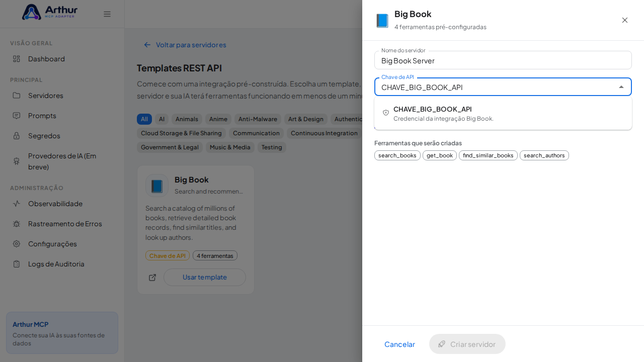
Task: Open Segredos in the sidebar
Action: 62,136
